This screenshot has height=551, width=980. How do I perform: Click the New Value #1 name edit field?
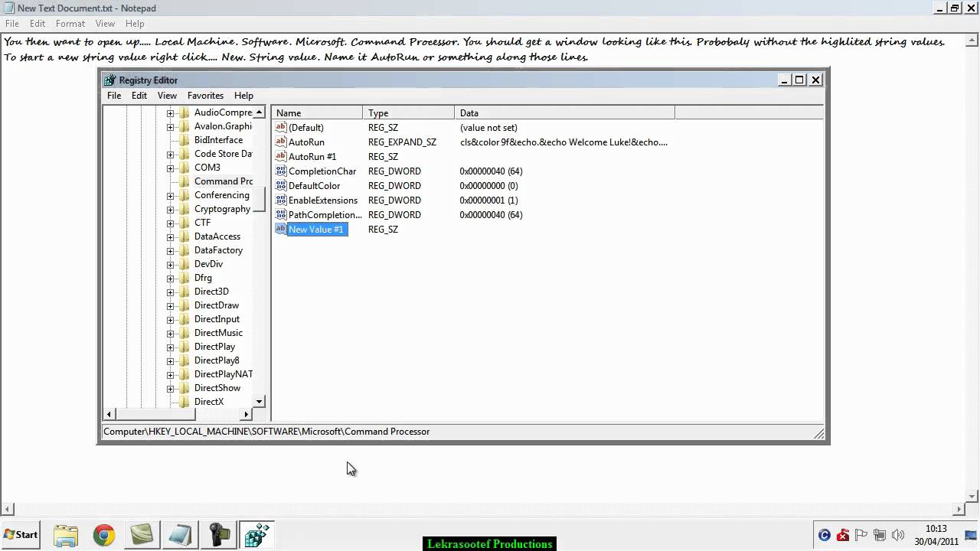point(317,229)
